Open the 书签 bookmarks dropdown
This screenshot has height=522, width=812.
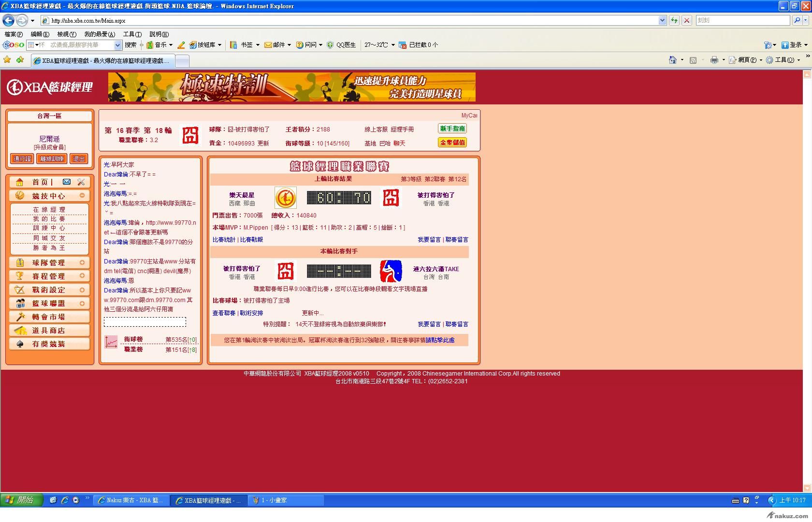(258, 45)
